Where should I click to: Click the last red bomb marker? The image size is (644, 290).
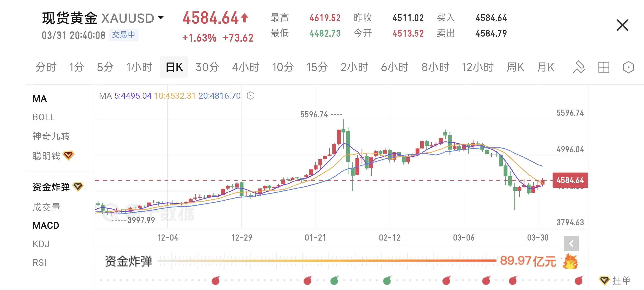[x=578, y=280]
